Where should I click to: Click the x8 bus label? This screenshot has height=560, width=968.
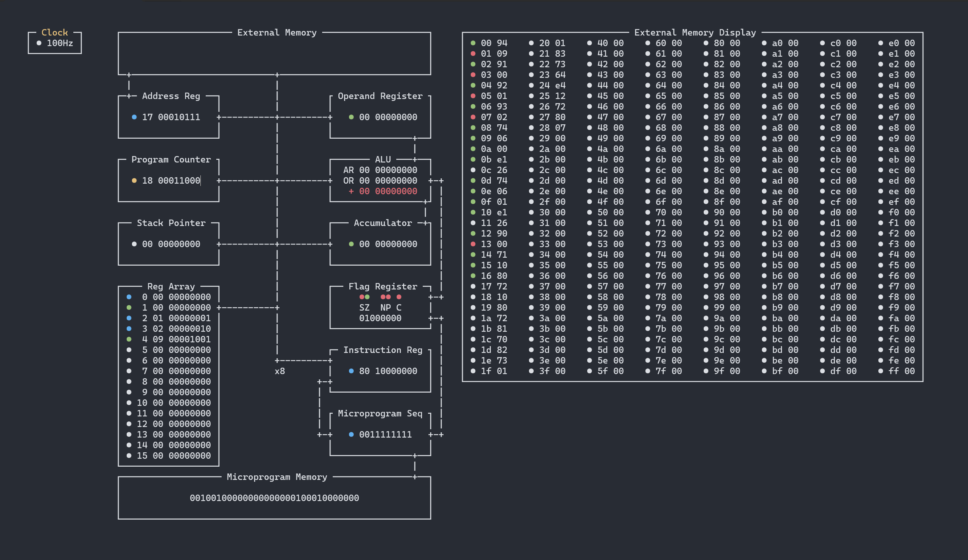pos(280,371)
